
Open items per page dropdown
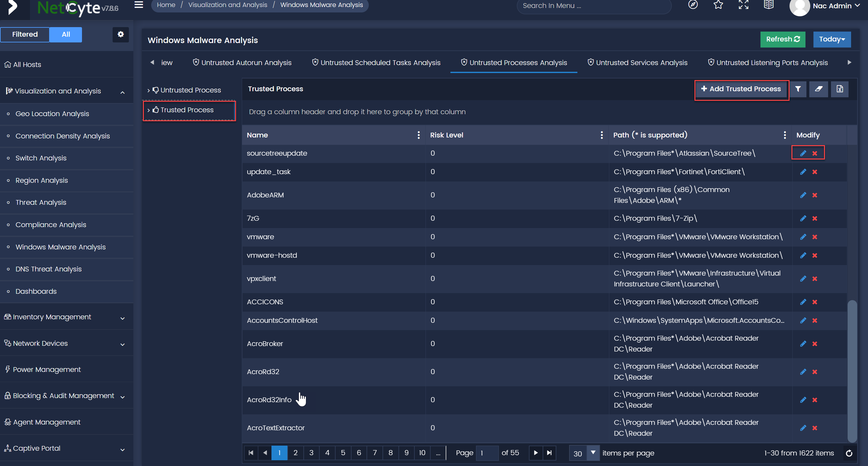click(593, 453)
